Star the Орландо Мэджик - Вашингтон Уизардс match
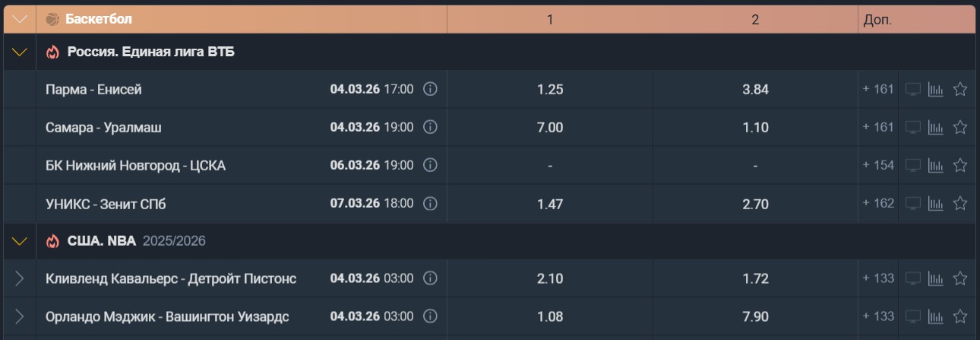The image size is (980, 340). click(960, 316)
